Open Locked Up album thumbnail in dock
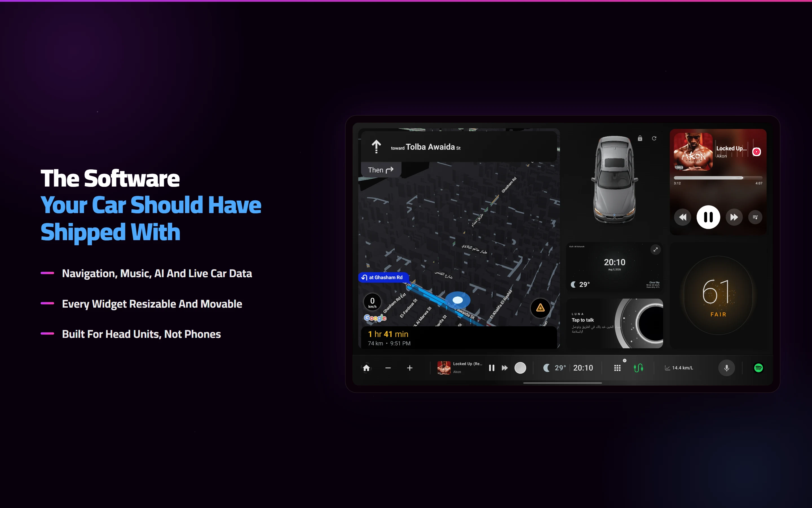Image resolution: width=812 pixels, height=508 pixels. pos(444,368)
